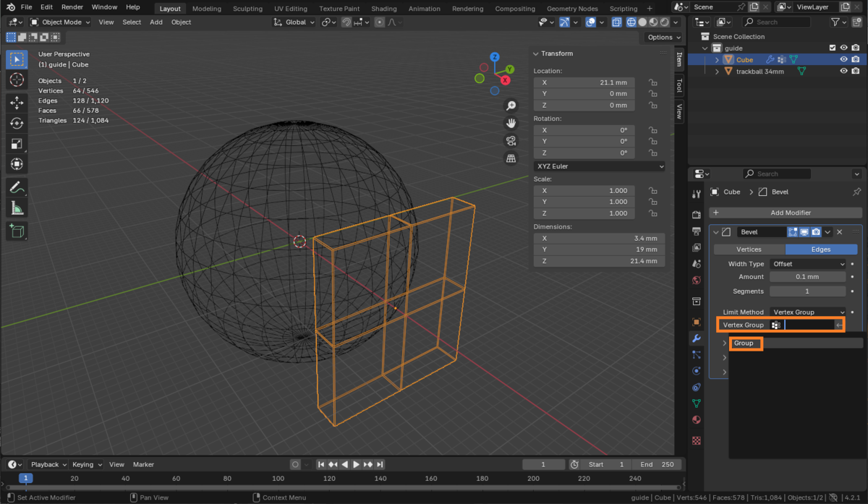868x504 pixels.
Task: Open the Playback timeline dropdown
Action: pos(48,464)
